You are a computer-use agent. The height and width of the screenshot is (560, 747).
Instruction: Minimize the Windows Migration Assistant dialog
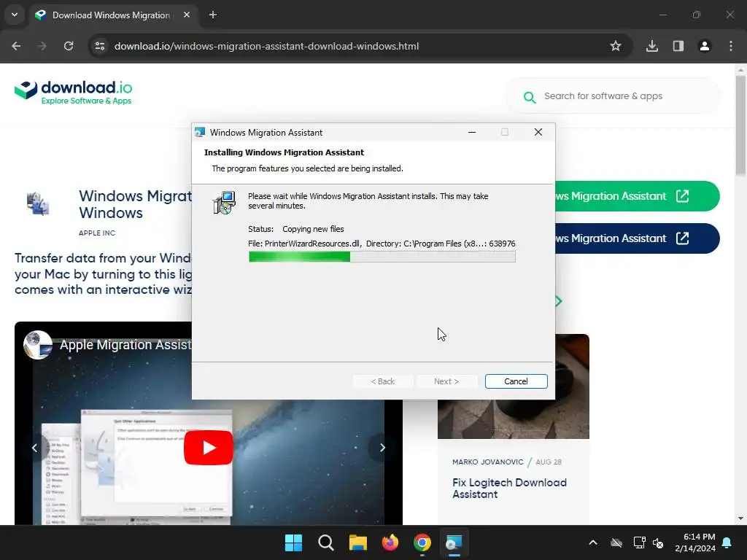tap(472, 133)
